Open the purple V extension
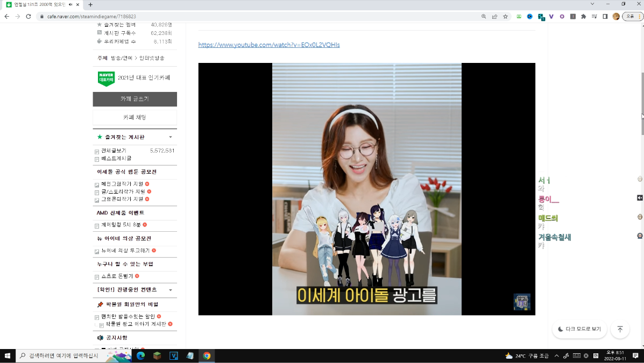The width and height of the screenshot is (644, 363). pos(551,17)
